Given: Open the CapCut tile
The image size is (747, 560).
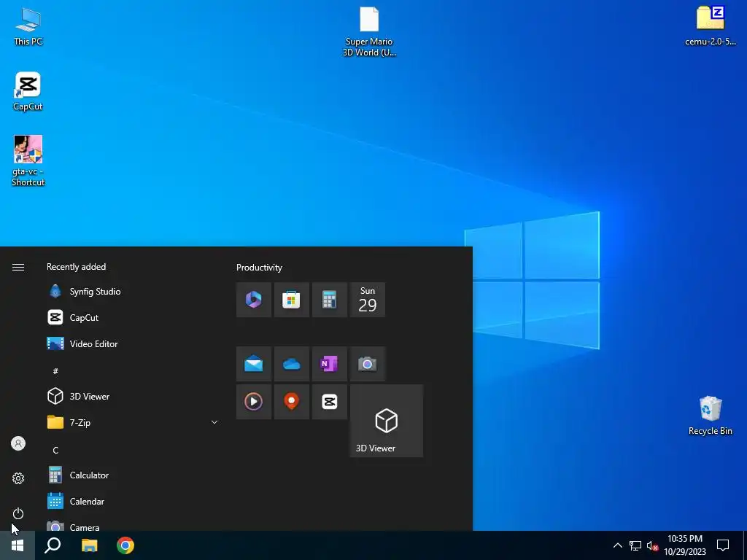Looking at the screenshot, I should [x=330, y=402].
